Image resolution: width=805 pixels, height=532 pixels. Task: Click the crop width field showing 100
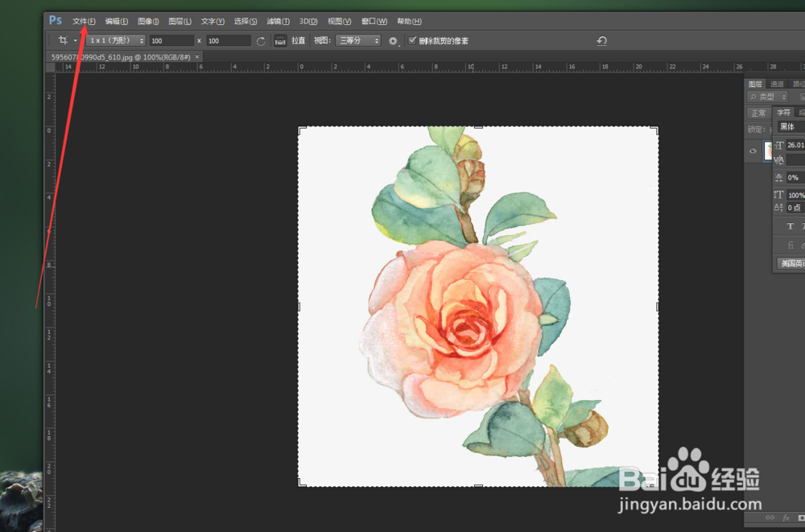coord(171,40)
